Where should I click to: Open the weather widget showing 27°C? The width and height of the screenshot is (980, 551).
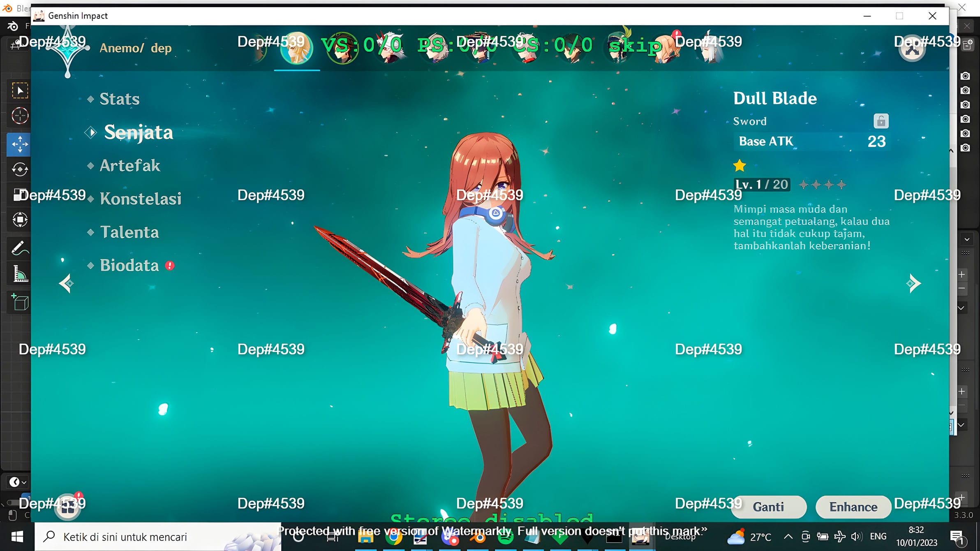point(749,537)
